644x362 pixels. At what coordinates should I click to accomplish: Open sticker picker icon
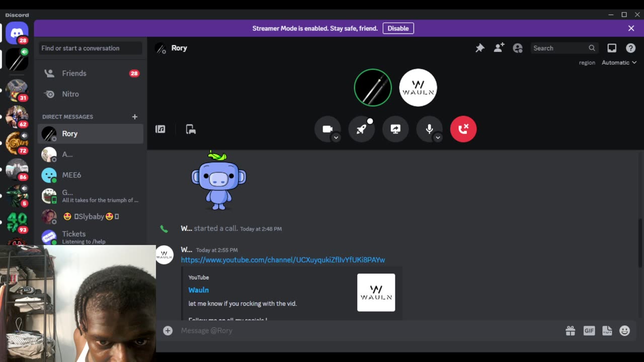[x=607, y=330]
